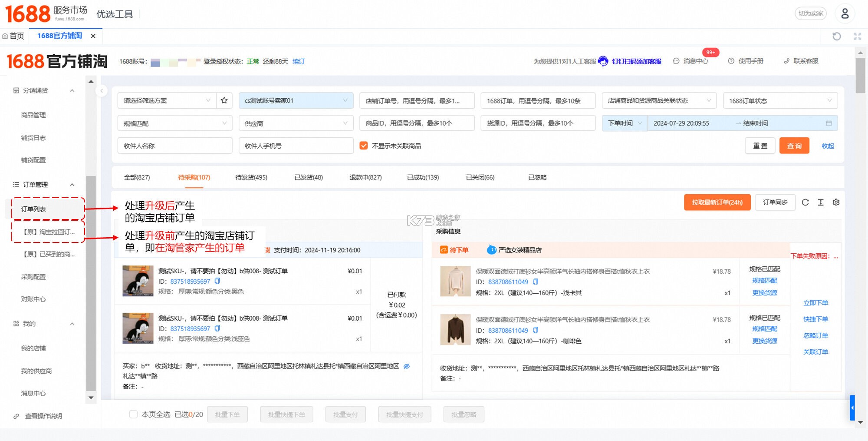Click 联系客服 in the header
The height and width of the screenshot is (441, 868).
(801, 61)
